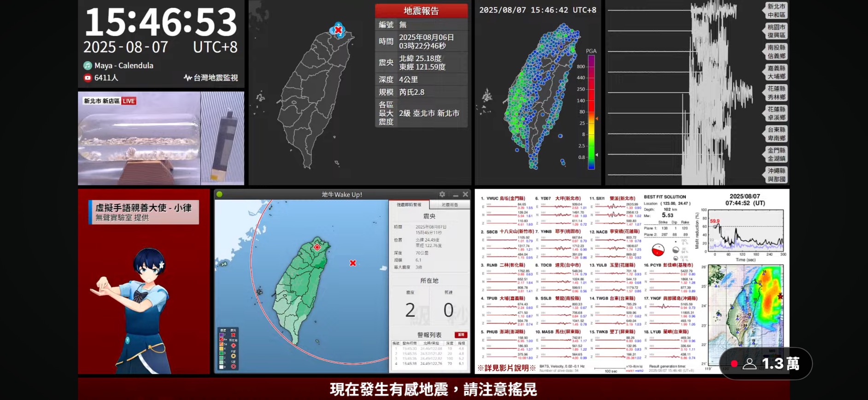Click the 18. LYUB 蘭嶼(台東縣) station heading

pos(668,331)
